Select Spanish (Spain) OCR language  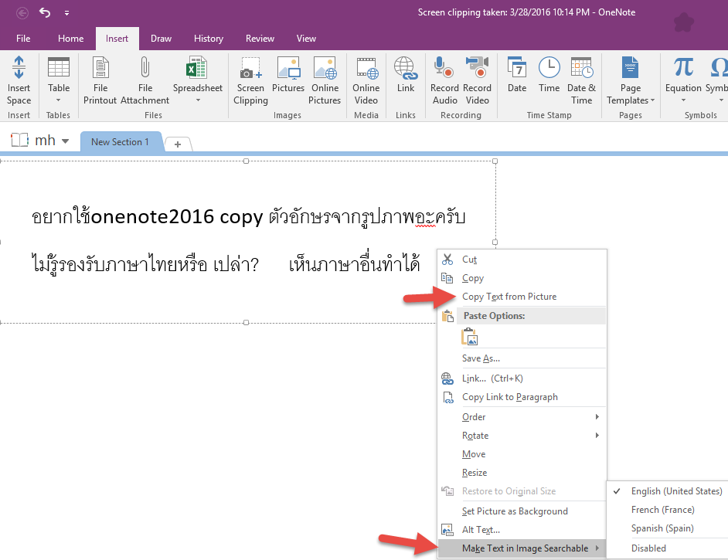click(x=667, y=528)
